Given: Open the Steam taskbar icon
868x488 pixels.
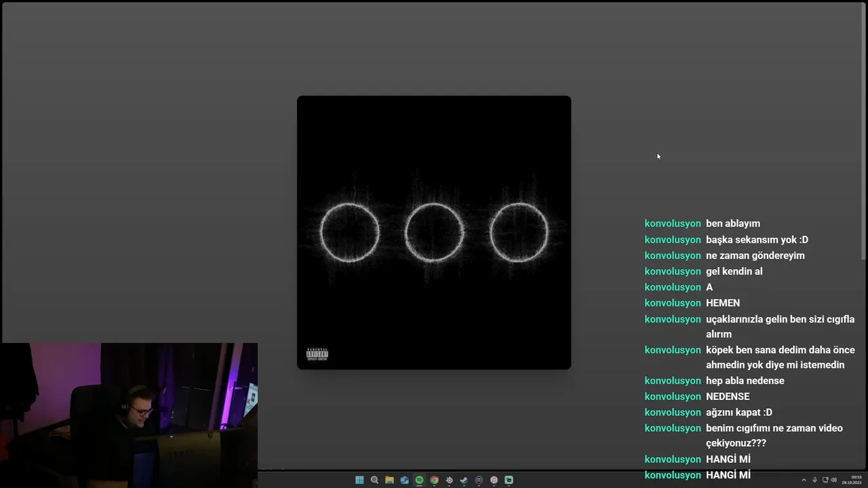Looking at the screenshot, I should (464, 480).
